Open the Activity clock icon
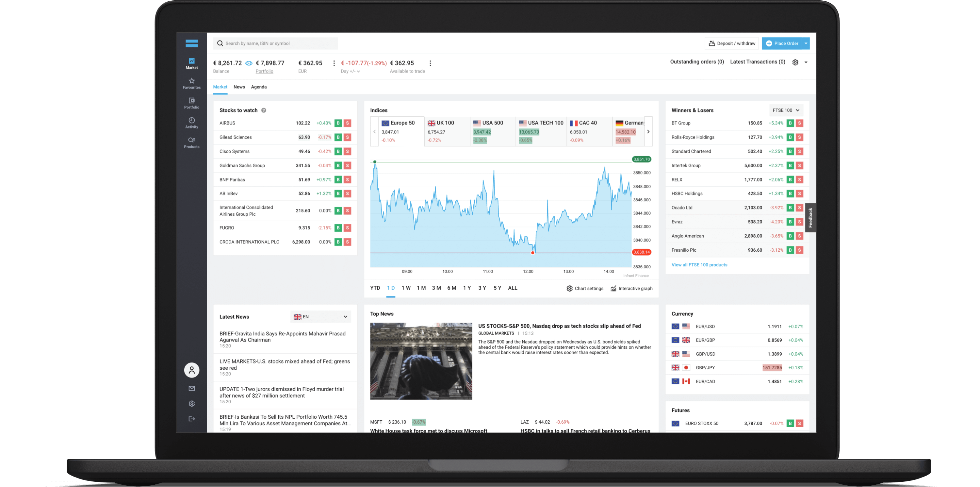980x487 pixels. (191, 123)
